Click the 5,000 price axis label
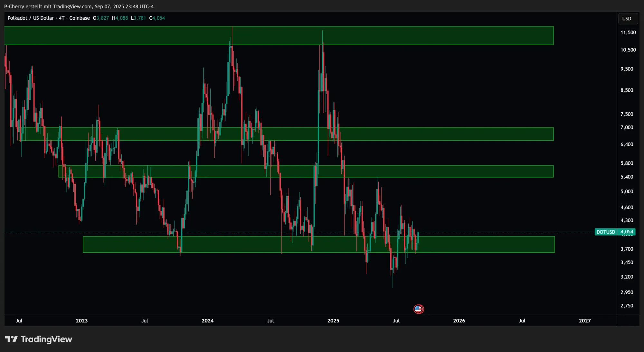Image resolution: width=644 pixels, height=352 pixels. click(627, 191)
